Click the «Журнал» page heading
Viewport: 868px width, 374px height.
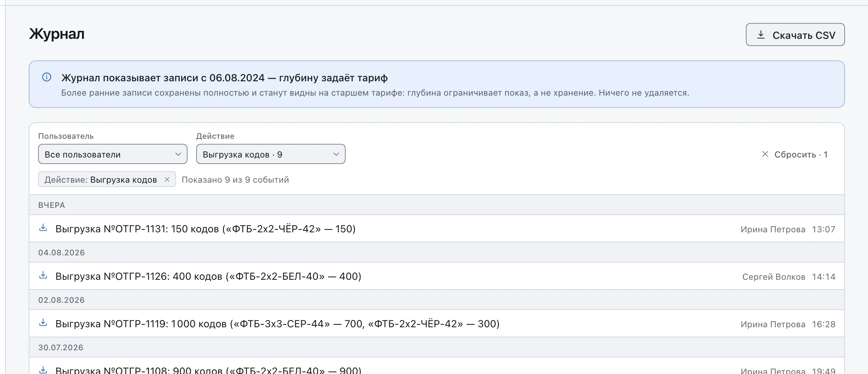pos(57,34)
